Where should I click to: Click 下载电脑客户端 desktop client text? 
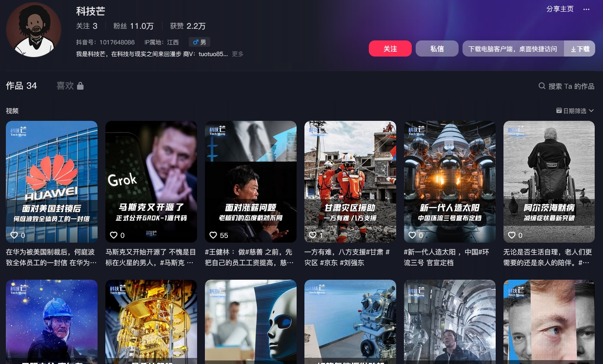pos(513,49)
